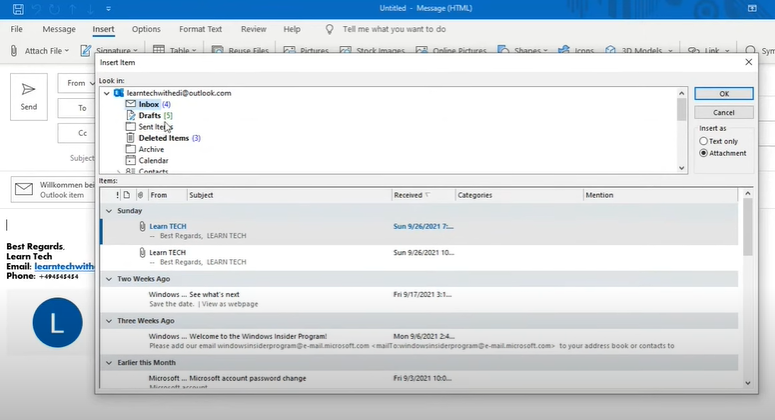Screen dimensions: 775x420
Task: Open the Format Text ribbon tab
Action: pyautogui.click(x=200, y=29)
